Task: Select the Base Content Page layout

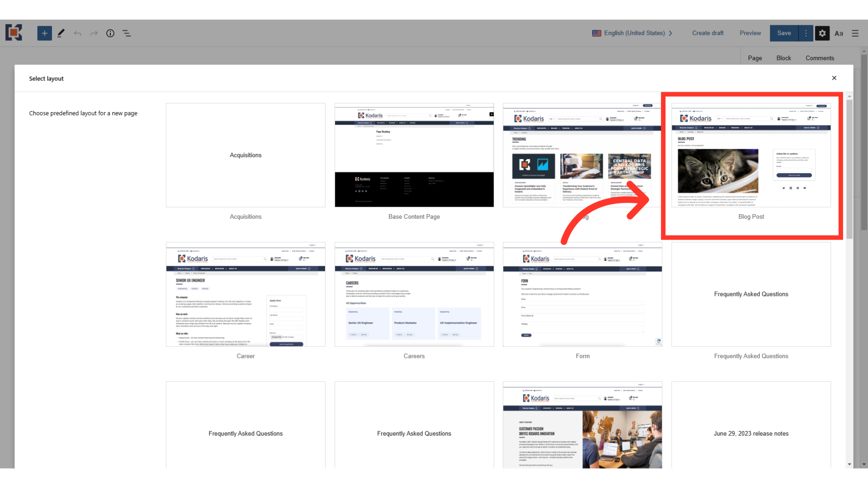Action: point(414,155)
